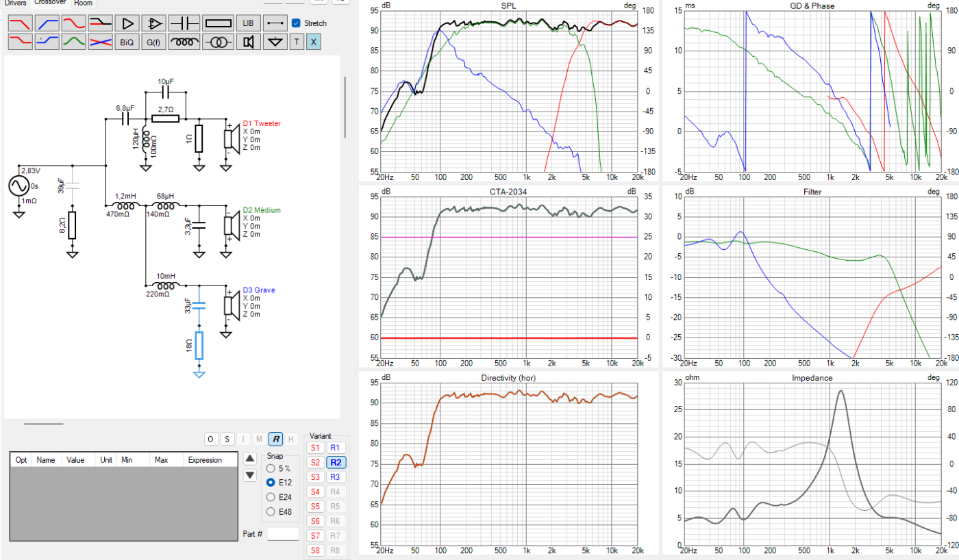Switch to variant R1
The height and width of the screenshot is (560, 959).
point(335,447)
